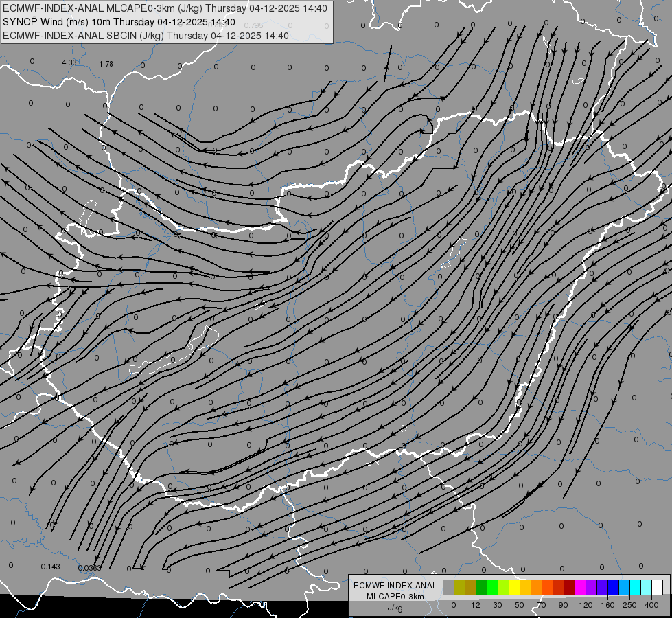The height and width of the screenshot is (618, 672).
Task: Click the legend tick label 400
Action: point(651,605)
